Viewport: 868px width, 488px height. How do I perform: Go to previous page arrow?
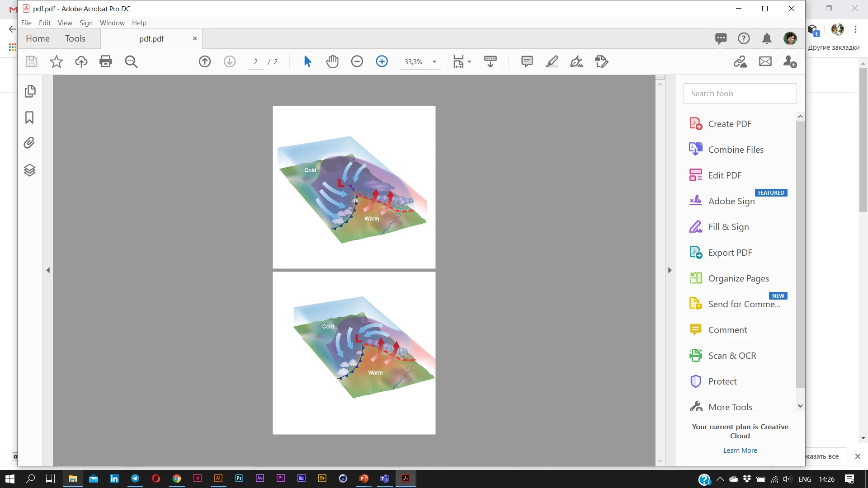205,61
